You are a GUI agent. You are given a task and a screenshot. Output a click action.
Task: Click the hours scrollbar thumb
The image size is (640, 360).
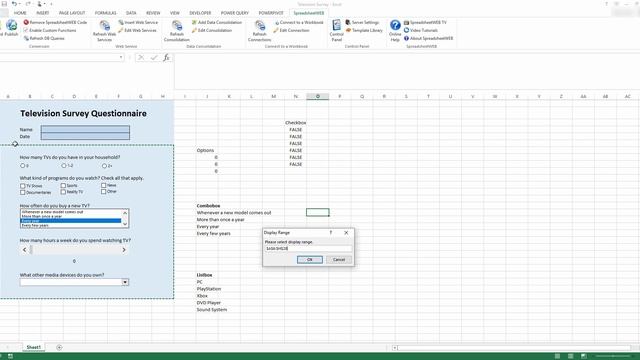(31, 250)
